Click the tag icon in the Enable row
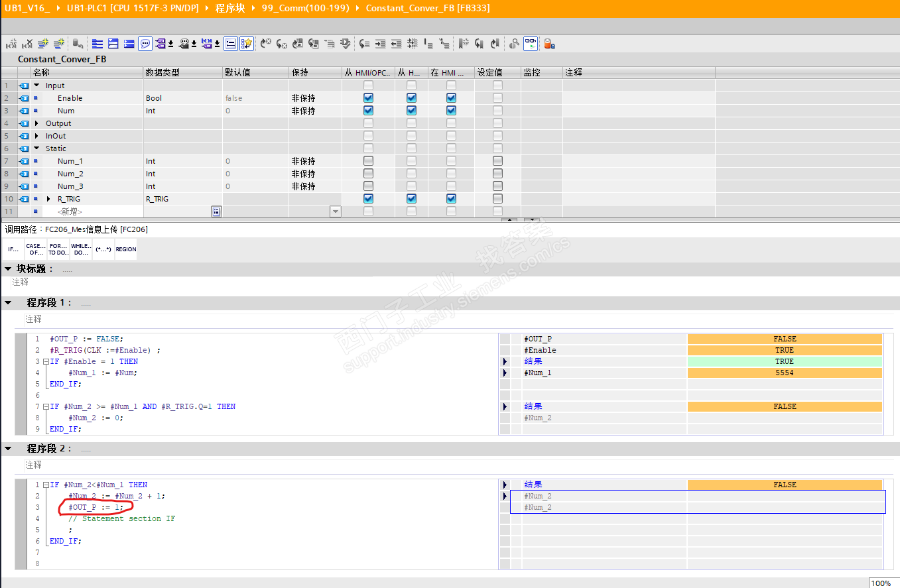The width and height of the screenshot is (900, 588). pos(23,98)
